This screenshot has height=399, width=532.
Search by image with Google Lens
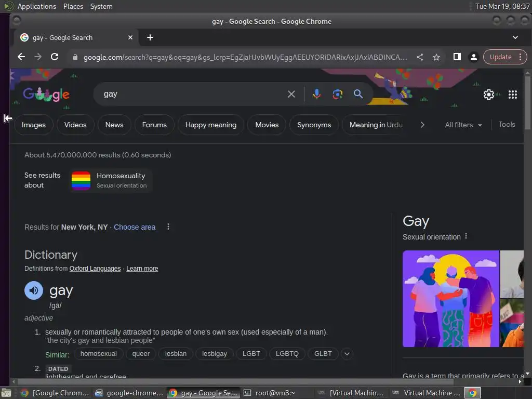(x=337, y=94)
